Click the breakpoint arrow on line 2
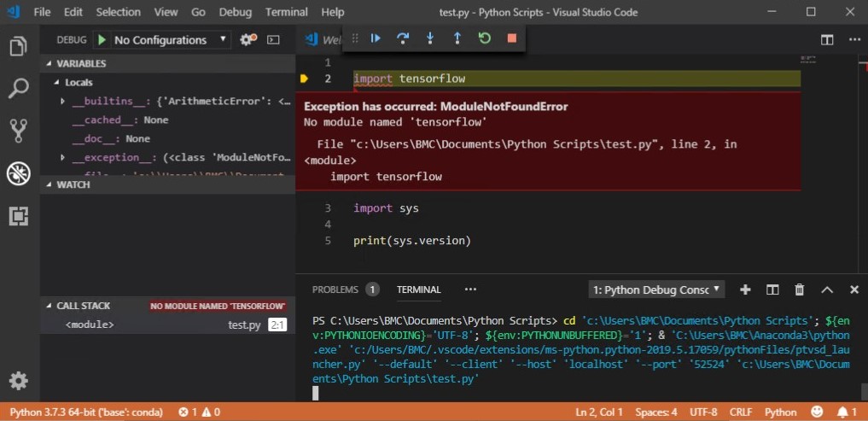This screenshot has width=868, height=421. (304, 79)
